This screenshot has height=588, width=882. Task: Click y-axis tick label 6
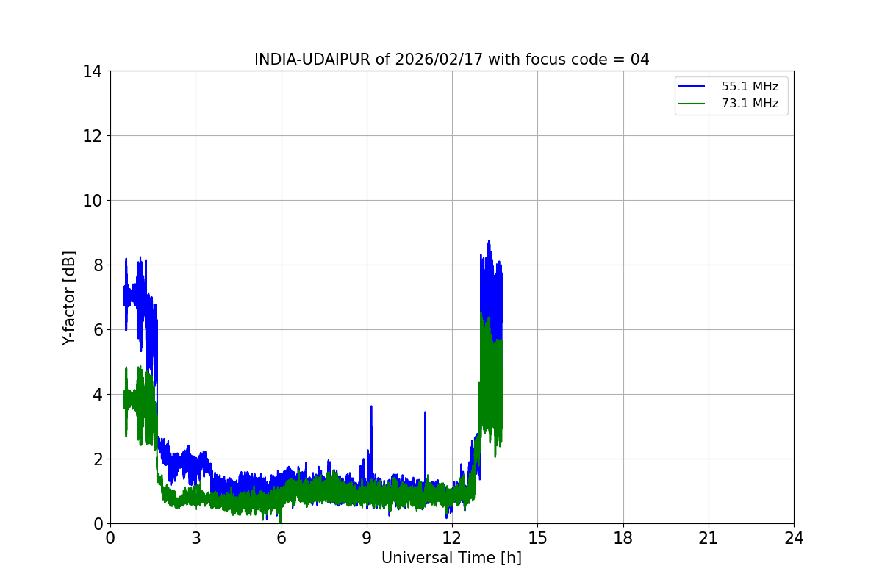(x=98, y=330)
